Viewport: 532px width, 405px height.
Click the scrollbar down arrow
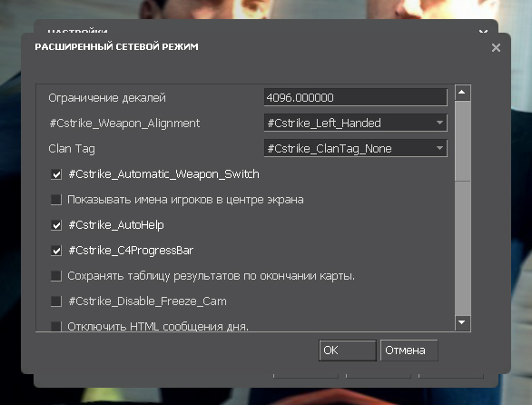click(462, 322)
